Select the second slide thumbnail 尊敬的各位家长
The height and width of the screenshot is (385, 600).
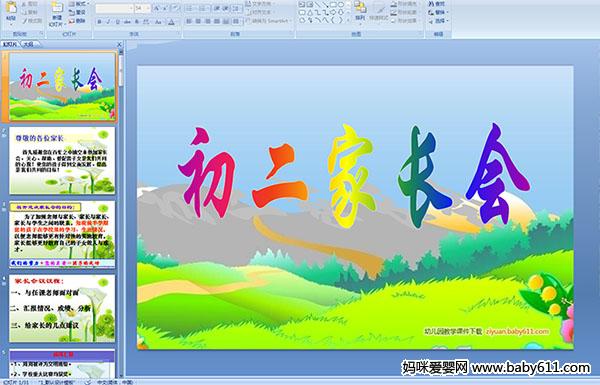62,161
